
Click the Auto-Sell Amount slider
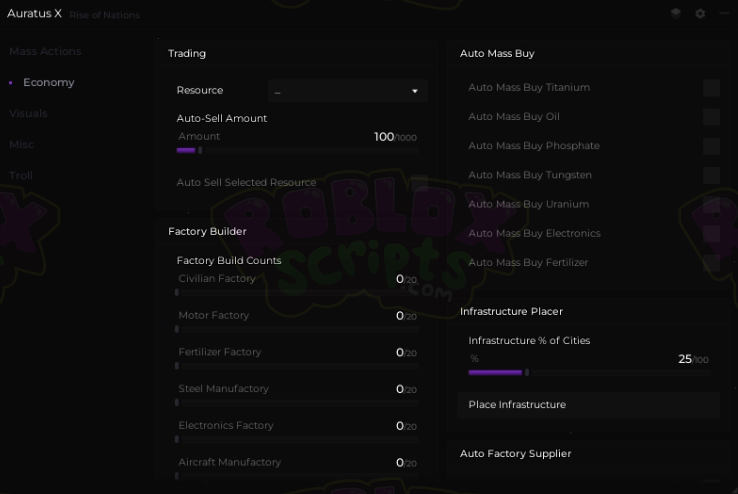297,150
